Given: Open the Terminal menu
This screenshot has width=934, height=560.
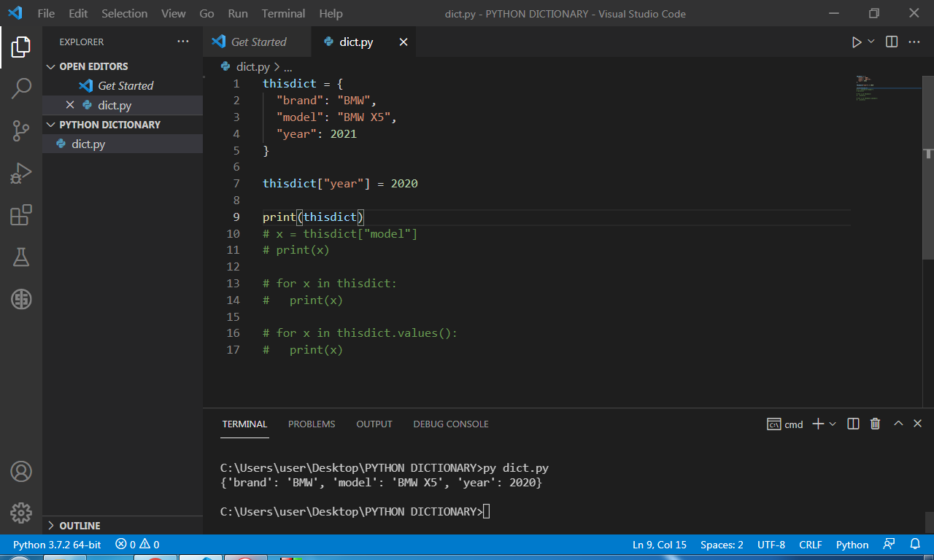Looking at the screenshot, I should 284,14.
